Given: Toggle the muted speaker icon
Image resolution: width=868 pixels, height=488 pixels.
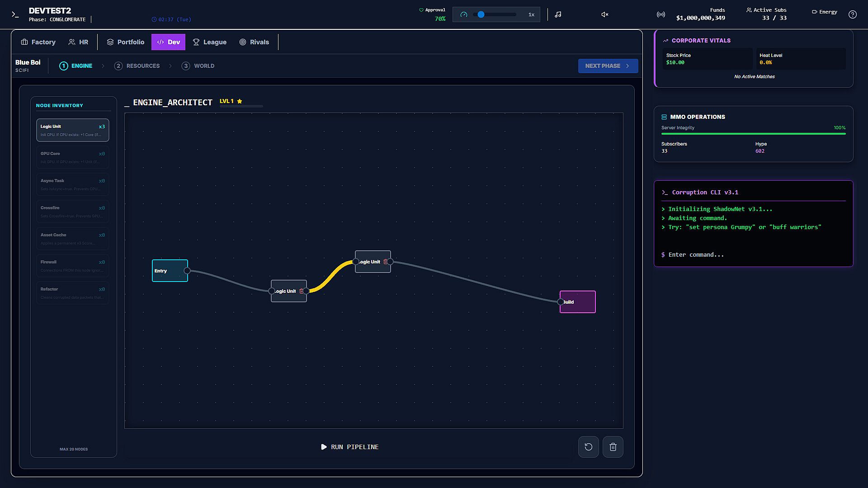Looking at the screenshot, I should click(604, 14).
